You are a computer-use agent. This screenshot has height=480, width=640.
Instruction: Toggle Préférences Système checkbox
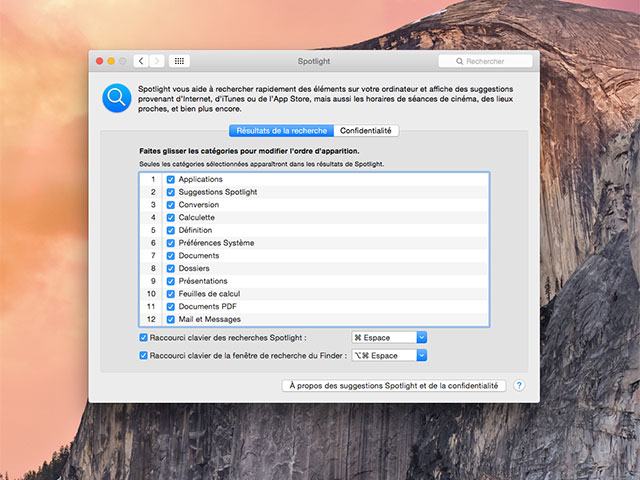coord(171,243)
